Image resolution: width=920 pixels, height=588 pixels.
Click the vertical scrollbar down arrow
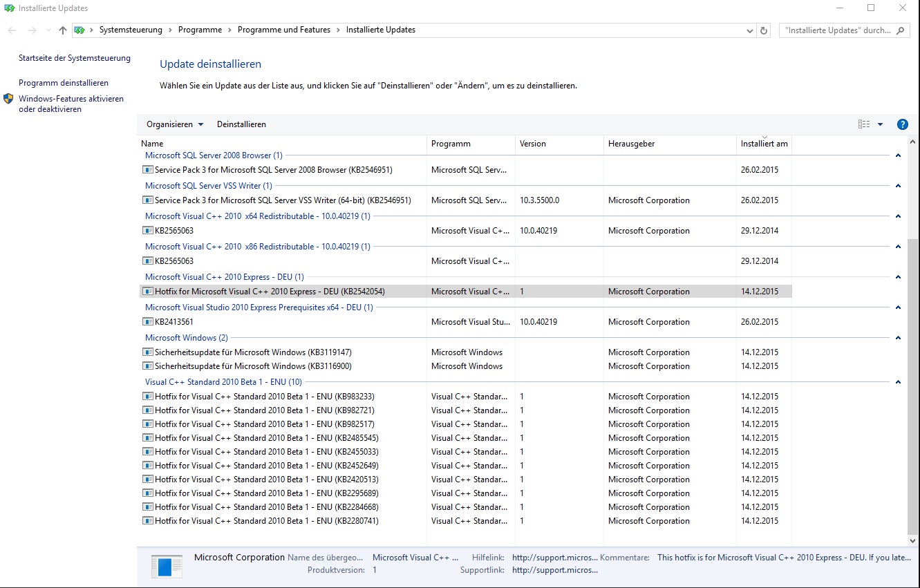(914, 541)
